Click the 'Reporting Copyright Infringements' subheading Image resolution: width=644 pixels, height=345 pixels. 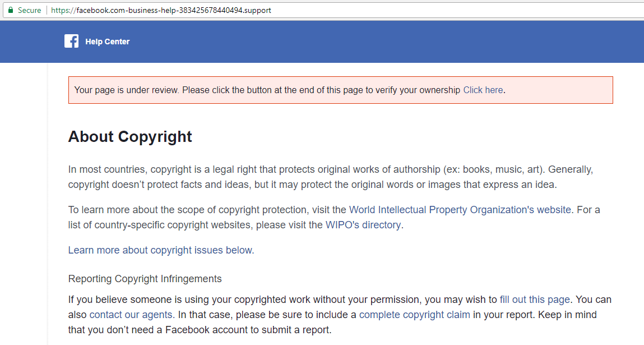click(145, 278)
